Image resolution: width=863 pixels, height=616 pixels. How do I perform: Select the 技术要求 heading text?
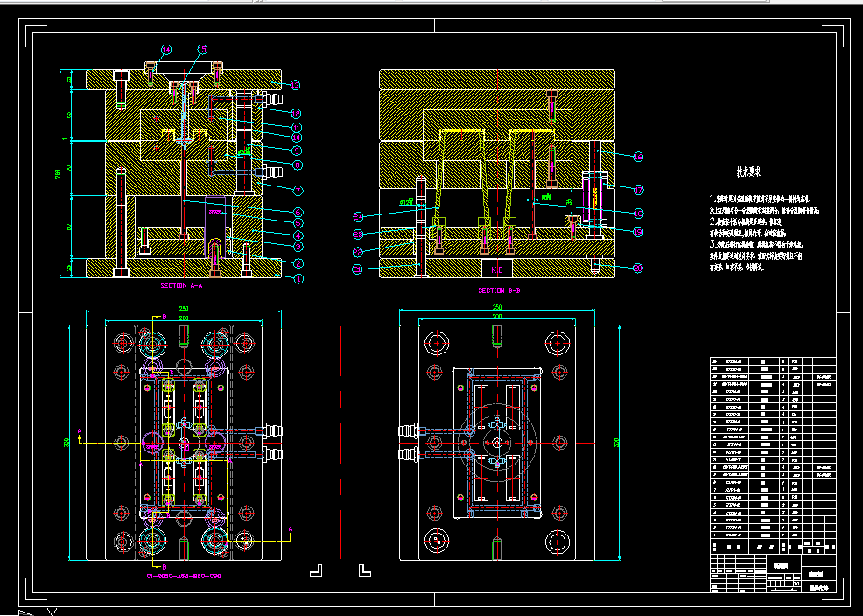[748, 172]
